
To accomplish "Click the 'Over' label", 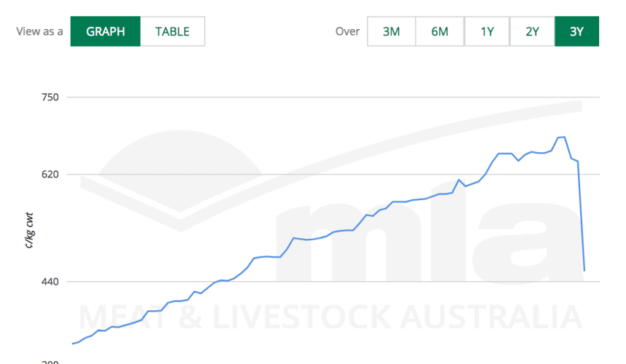I will pyautogui.click(x=347, y=31).
